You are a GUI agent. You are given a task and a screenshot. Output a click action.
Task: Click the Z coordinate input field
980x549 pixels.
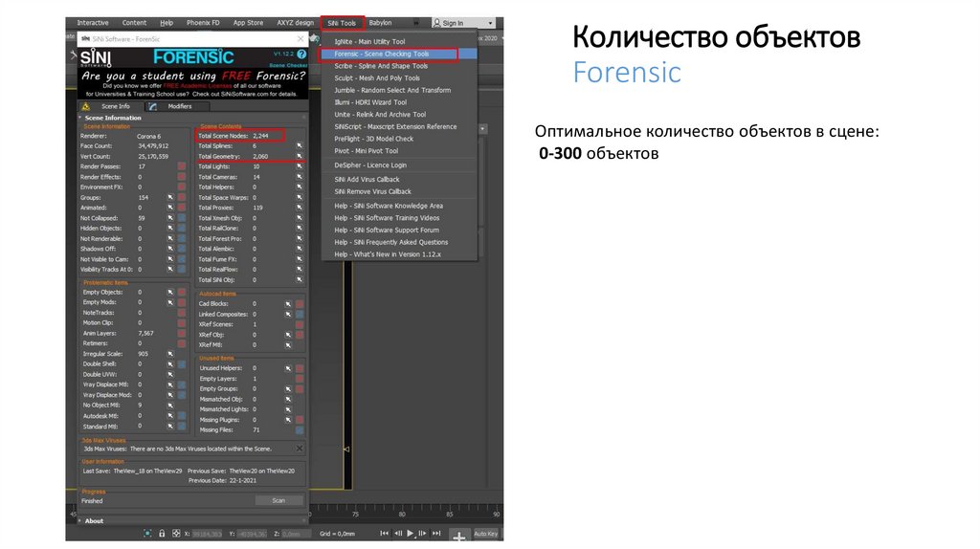pyautogui.click(x=295, y=534)
